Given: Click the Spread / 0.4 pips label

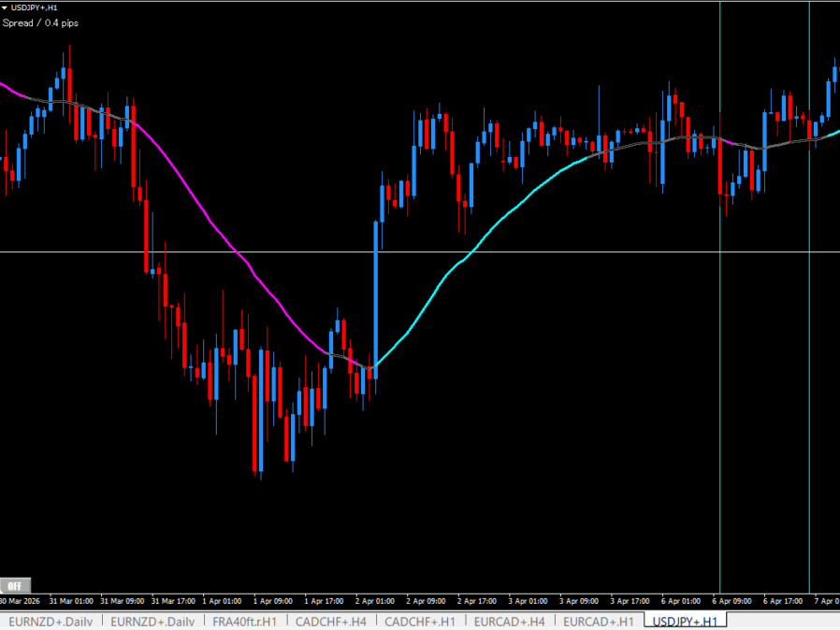Looking at the screenshot, I should click(39, 22).
